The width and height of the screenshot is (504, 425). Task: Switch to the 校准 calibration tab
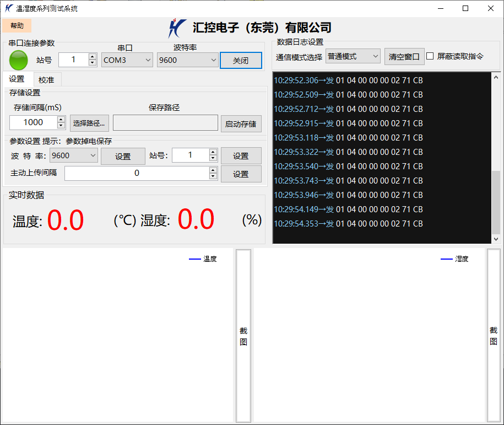pyautogui.click(x=46, y=80)
